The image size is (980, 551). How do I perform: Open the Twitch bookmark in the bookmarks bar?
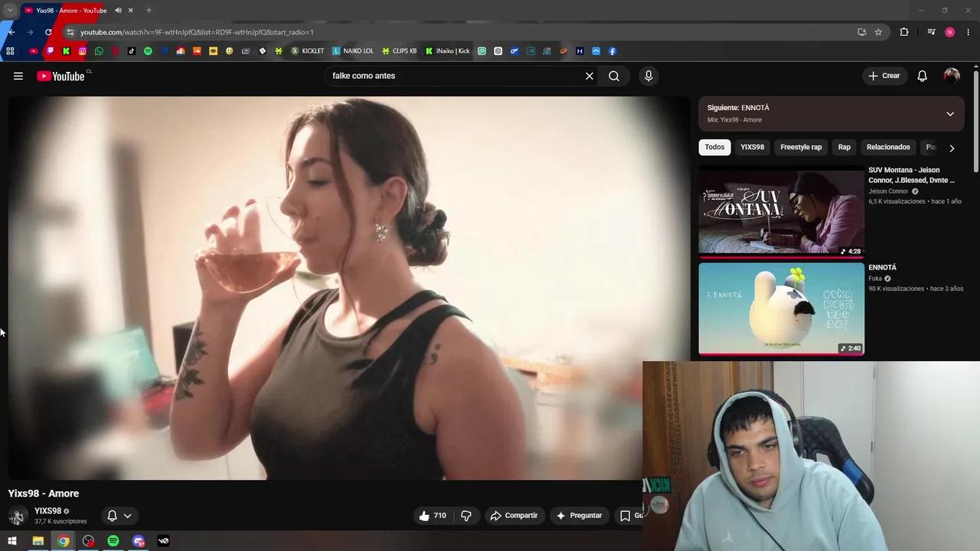point(50,51)
